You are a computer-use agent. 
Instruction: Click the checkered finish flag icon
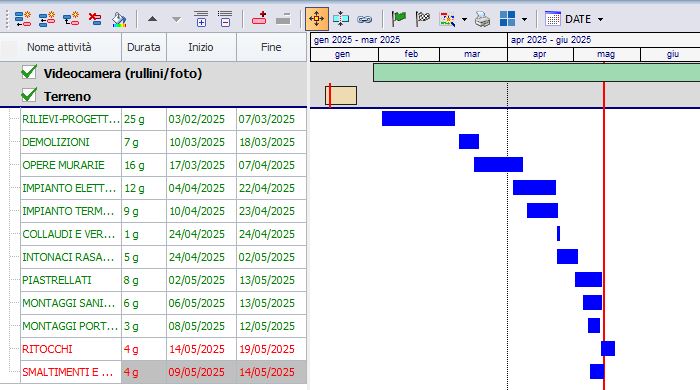click(x=422, y=19)
